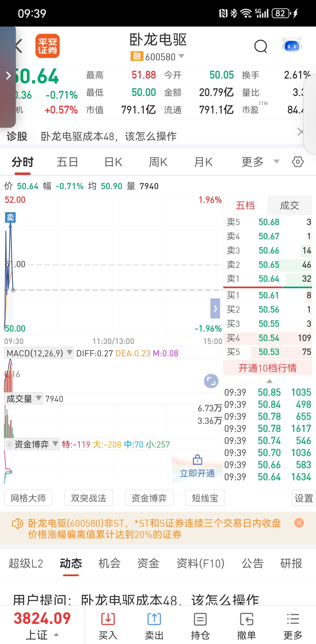Open the 设置 button
316x644 pixels.
pos(304,498)
